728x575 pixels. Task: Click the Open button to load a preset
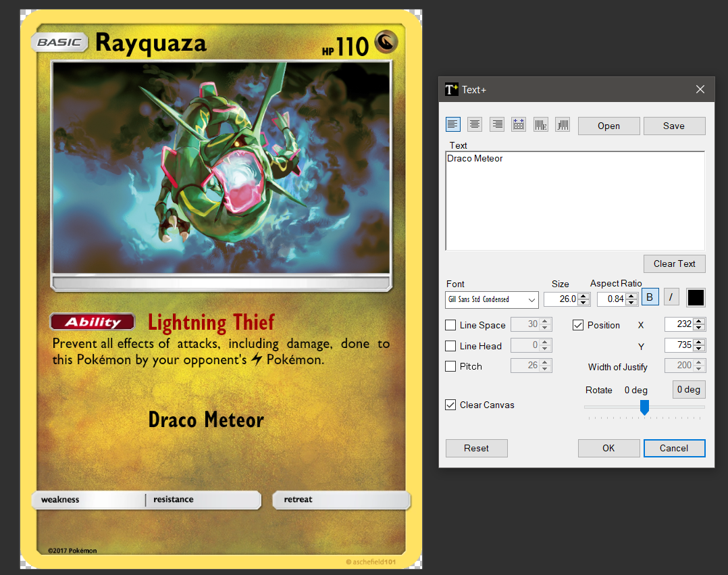coord(608,126)
